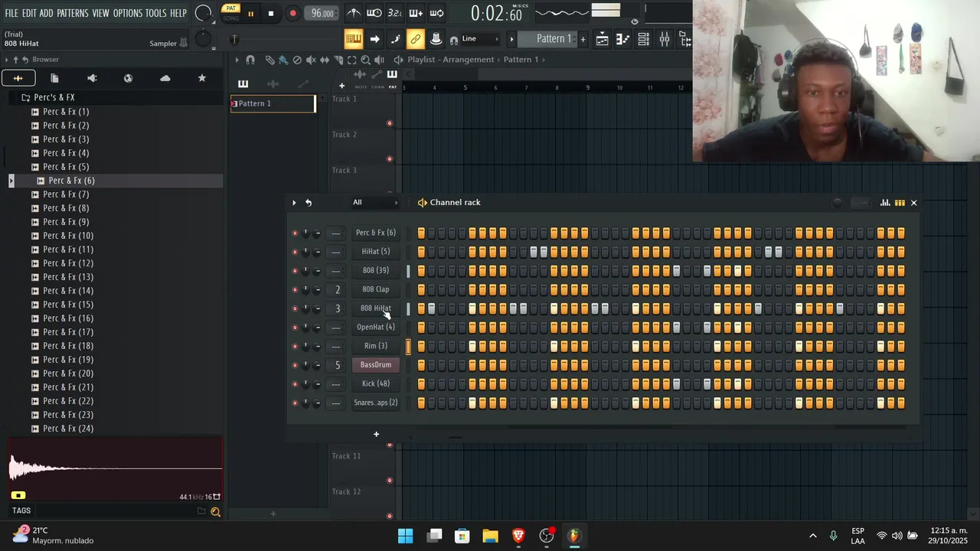Add a new pattern with the plus button
This screenshot has height=551, width=980.
click(583, 39)
